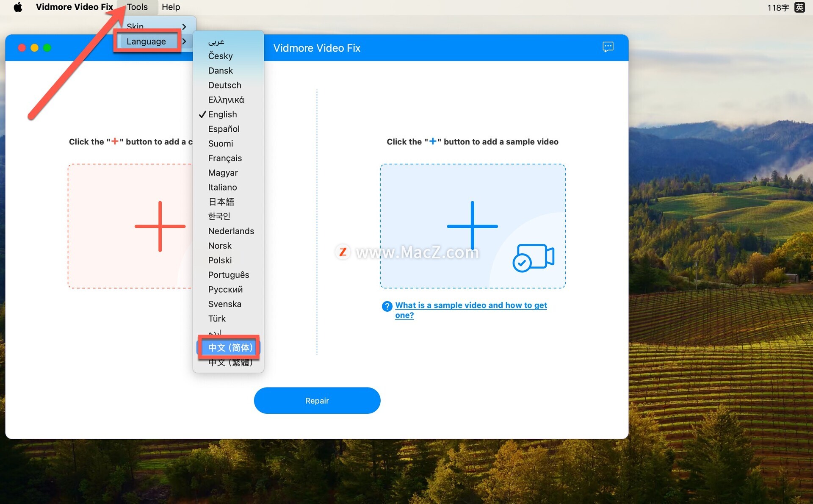The width and height of the screenshot is (813, 504).
Task: Click the corrupted video drop area
Action: [x=130, y=226]
